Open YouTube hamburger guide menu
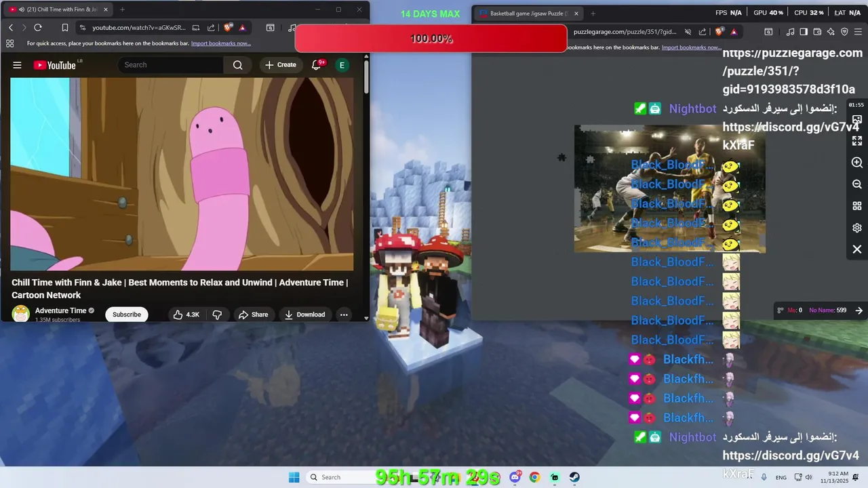868x488 pixels. click(17, 65)
